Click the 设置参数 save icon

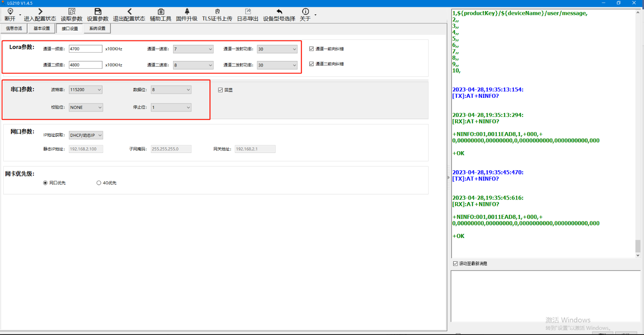coord(98,11)
